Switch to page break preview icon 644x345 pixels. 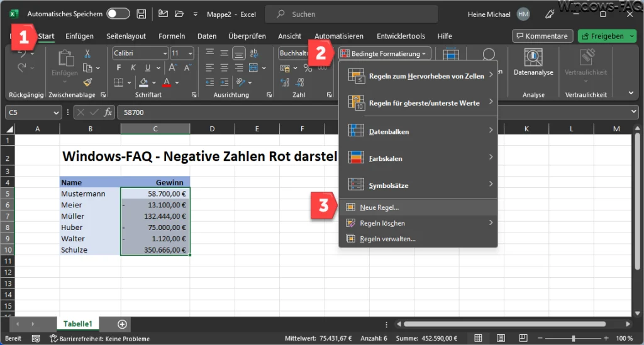523,338
